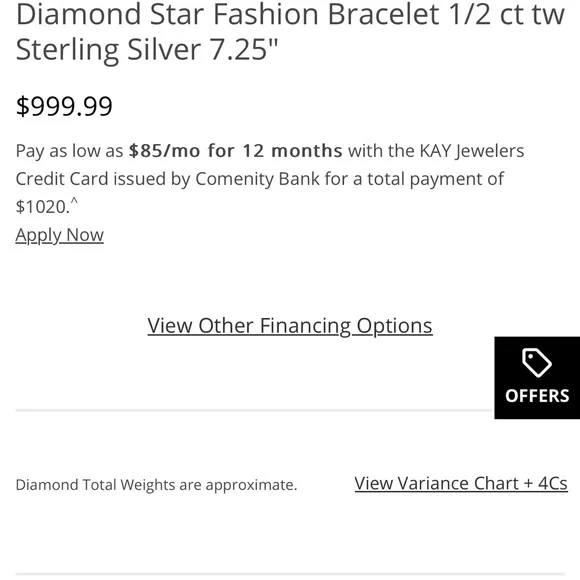580x580 pixels.
Task: Tap the footnote caret after $1020
Action: pyautogui.click(x=74, y=200)
